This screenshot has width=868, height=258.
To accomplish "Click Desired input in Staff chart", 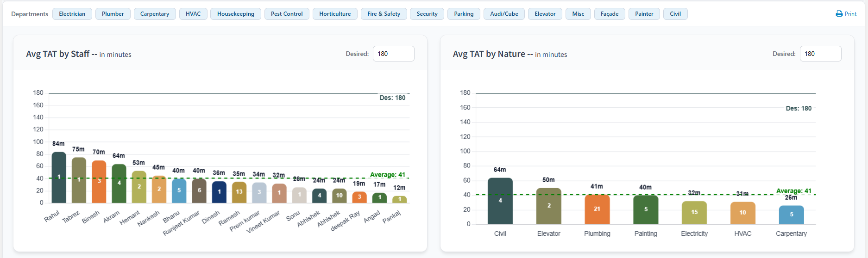I will click(x=393, y=54).
